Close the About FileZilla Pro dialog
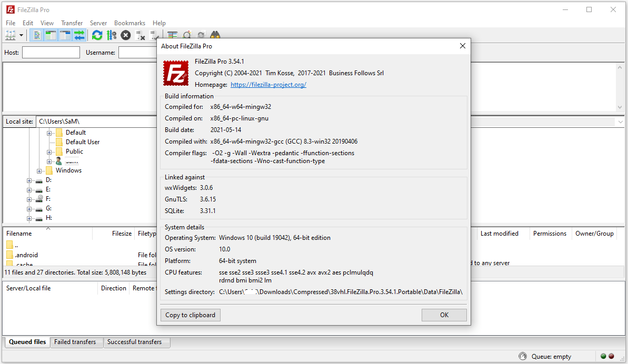628x364 pixels. click(x=463, y=46)
